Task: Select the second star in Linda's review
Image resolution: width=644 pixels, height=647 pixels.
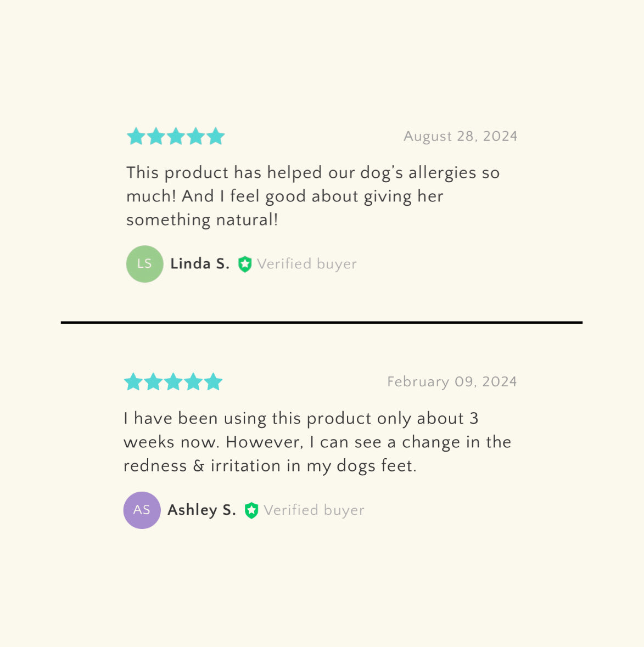Action: (156, 136)
